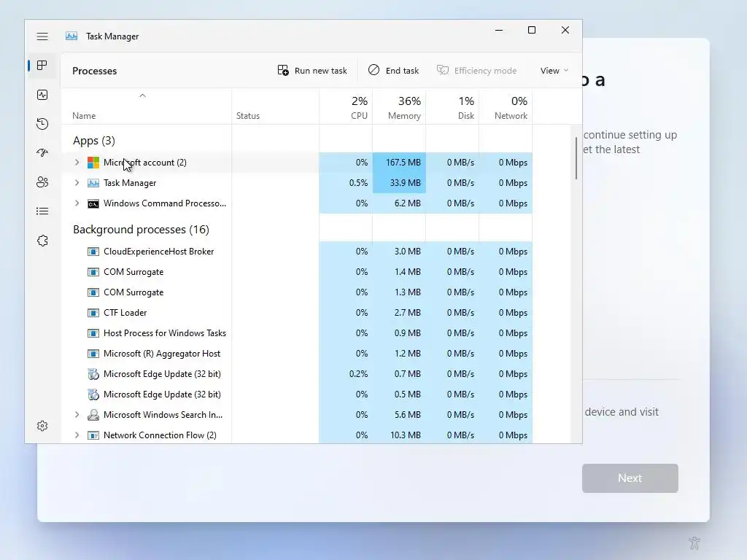Click the Network Connection Flow icon
Viewport: 747px width, 560px height.
coord(93,435)
